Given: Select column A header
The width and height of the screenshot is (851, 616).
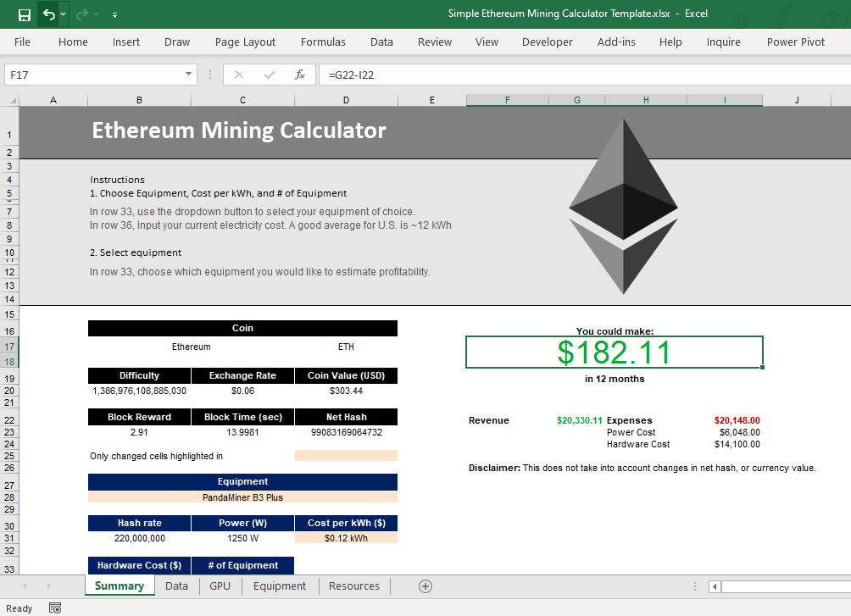Looking at the screenshot, I should click(x=53, y=100).
